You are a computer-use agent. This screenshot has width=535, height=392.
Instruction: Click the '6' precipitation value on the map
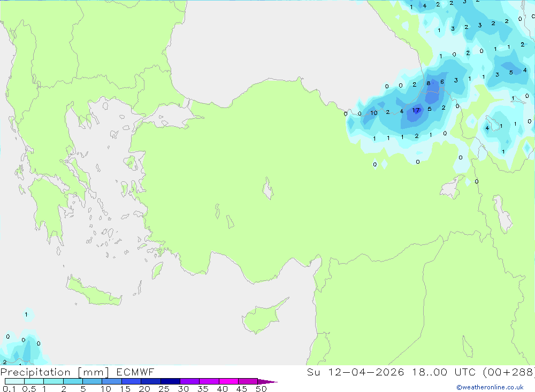(x=442, y=81)
